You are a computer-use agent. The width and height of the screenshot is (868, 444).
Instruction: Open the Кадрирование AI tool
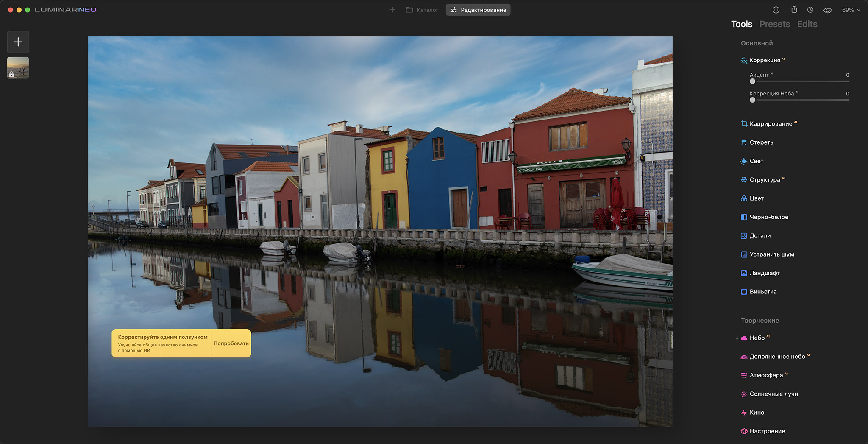pyautogui.click(x=770, y=123)
